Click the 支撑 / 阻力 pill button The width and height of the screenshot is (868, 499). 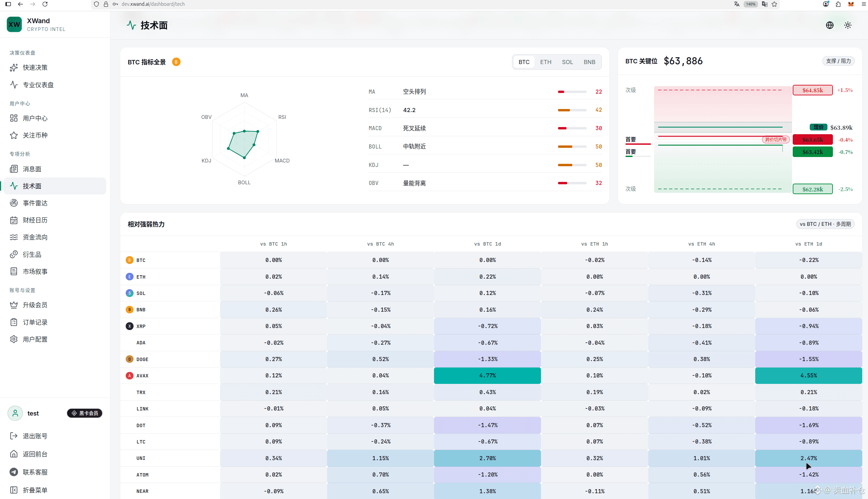click(838, 61)
